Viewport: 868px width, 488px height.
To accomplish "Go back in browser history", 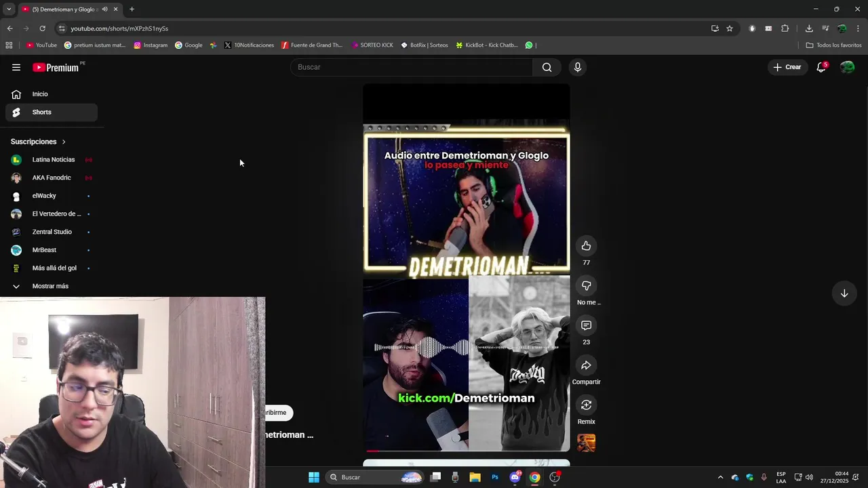I will coord(9,28).
